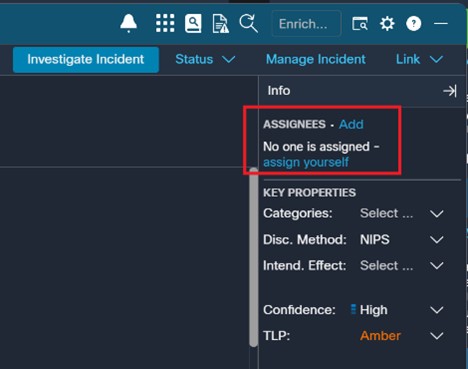Open the help question mark icon

tap(414, 24)
